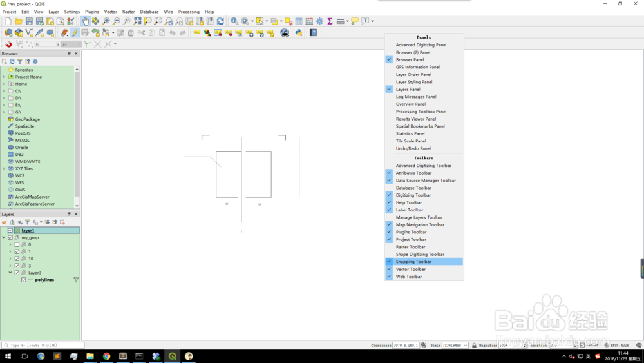
Task: Disable the Snapping Toolbar option
Action: point(424,262)
